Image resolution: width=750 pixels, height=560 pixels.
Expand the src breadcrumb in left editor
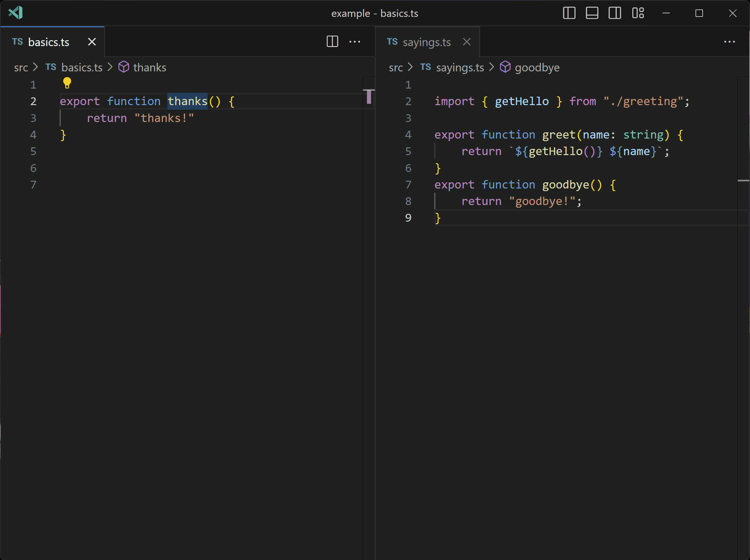pyautogui.click(x=21, y=67)
